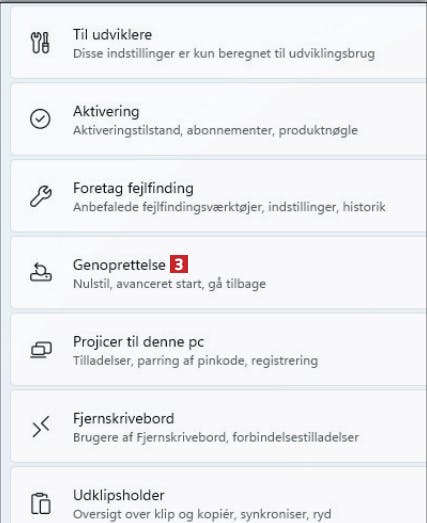Screen dimensions: 427x523
Task: Click the red number 3 badge
Action: point(179,264)
